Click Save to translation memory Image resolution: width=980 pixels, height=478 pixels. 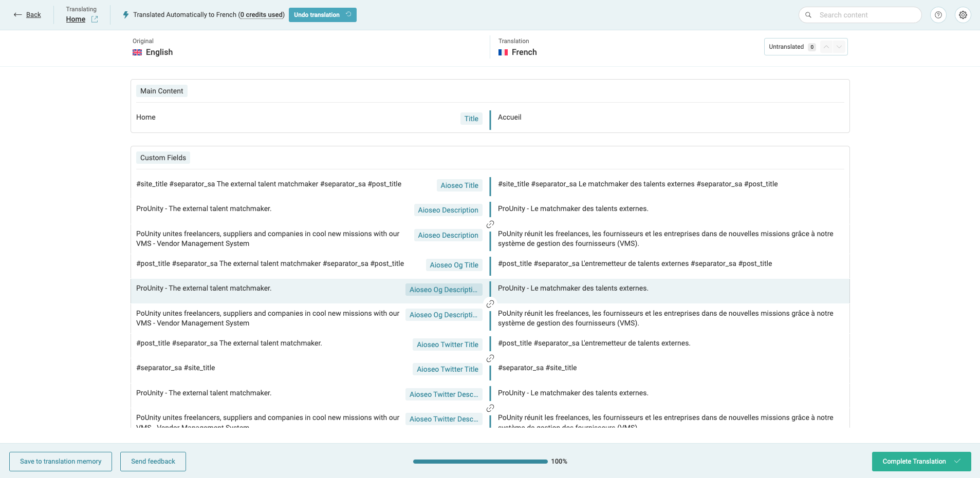point(61,462)
